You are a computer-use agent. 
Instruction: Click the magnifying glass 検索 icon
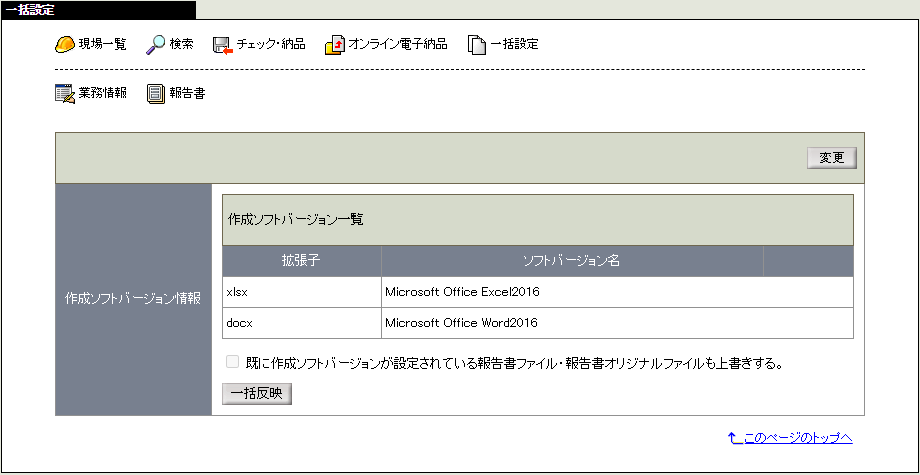coord(155,45)
